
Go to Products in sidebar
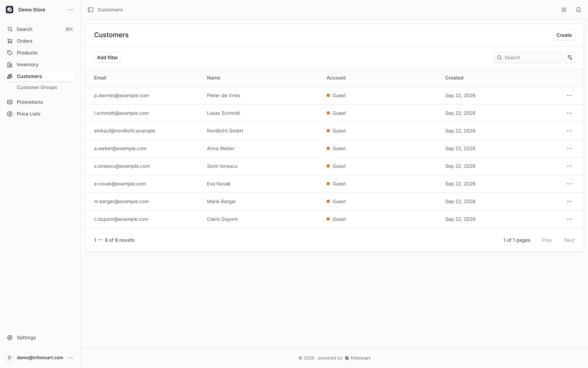pos(40,53)
